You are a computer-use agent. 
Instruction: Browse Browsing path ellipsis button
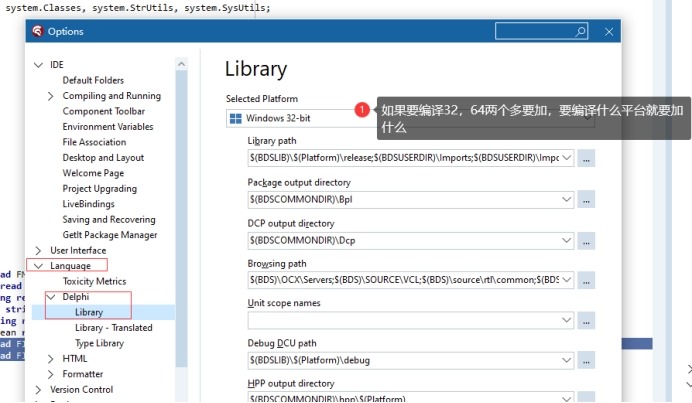coord(586,280)
